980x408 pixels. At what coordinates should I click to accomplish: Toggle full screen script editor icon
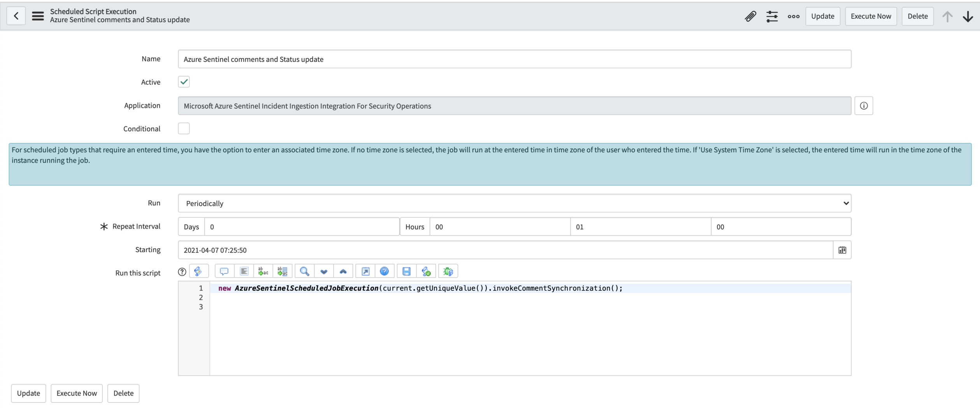pos(365,271)
